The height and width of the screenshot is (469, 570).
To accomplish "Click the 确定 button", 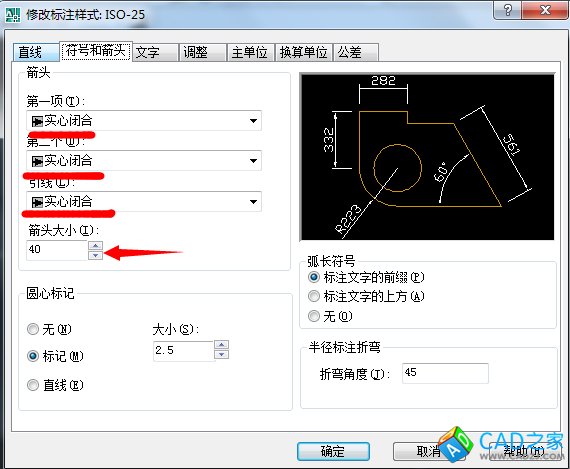I will (x=333, y=451).
